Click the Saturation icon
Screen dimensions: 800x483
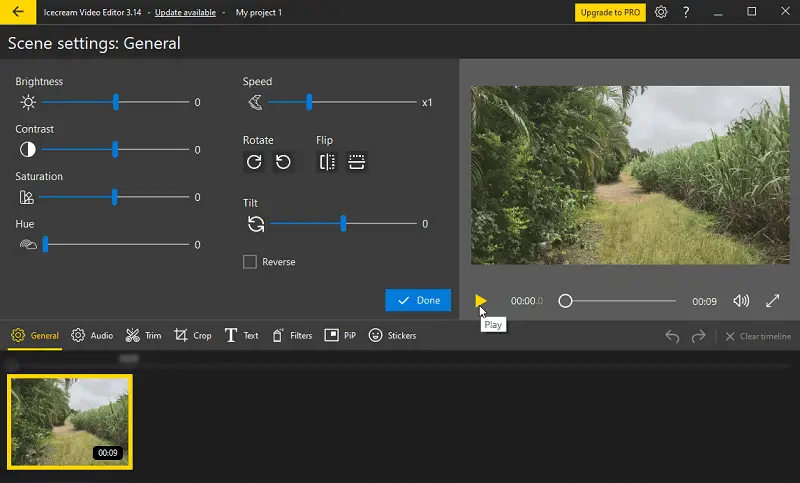pyautogui.click(x=27, y=197)
